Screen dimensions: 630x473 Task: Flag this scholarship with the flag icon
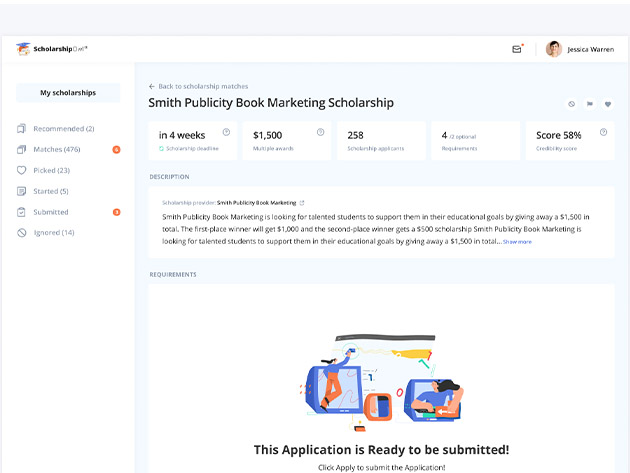pyautogui.click(x=590, y=104)
